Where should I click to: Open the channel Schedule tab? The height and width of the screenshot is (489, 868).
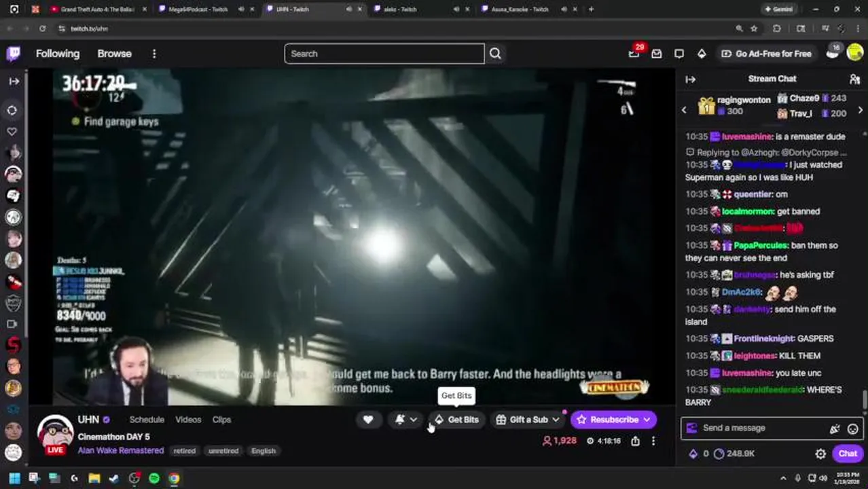[147, 420]
